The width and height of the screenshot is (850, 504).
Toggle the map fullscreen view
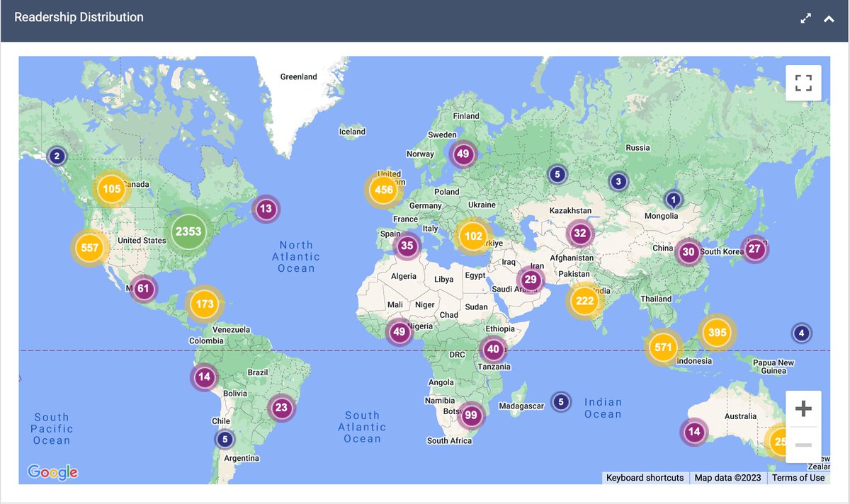pos(803,83)
